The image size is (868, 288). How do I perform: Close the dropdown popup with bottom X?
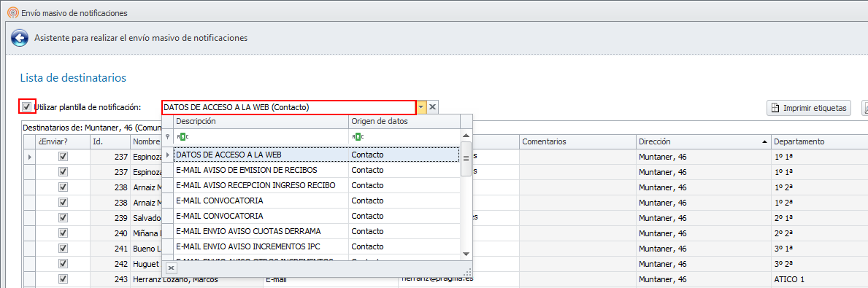coord(171,268)
